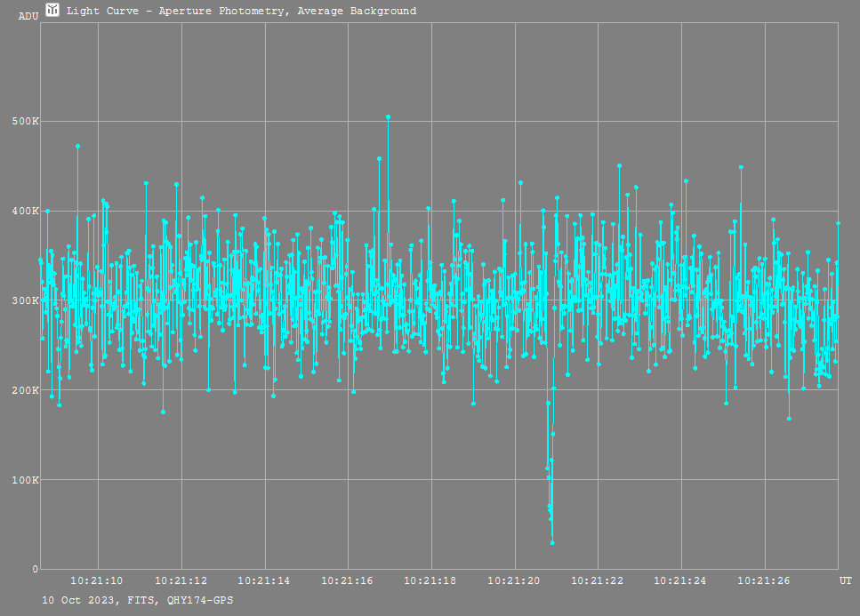This screenshot has width=860, height=616.
Task: Click the '10 Oct 2023, FITS, QHY174-GPS' footer text
Action: click(x=138, y=601)
